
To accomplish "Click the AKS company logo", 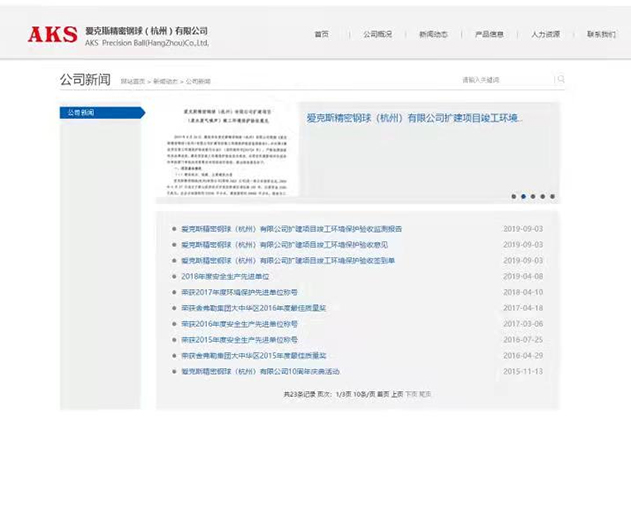I will coord(52,35).
